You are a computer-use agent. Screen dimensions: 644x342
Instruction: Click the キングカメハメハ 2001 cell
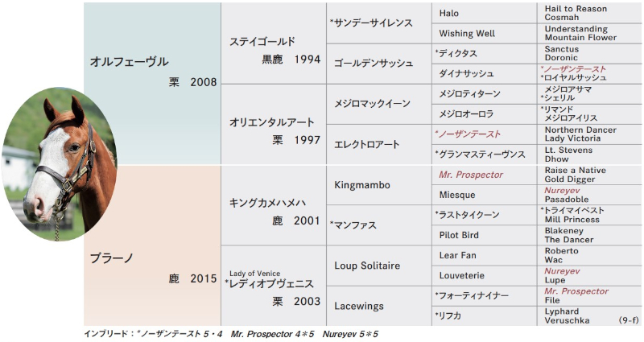point(274,205)
